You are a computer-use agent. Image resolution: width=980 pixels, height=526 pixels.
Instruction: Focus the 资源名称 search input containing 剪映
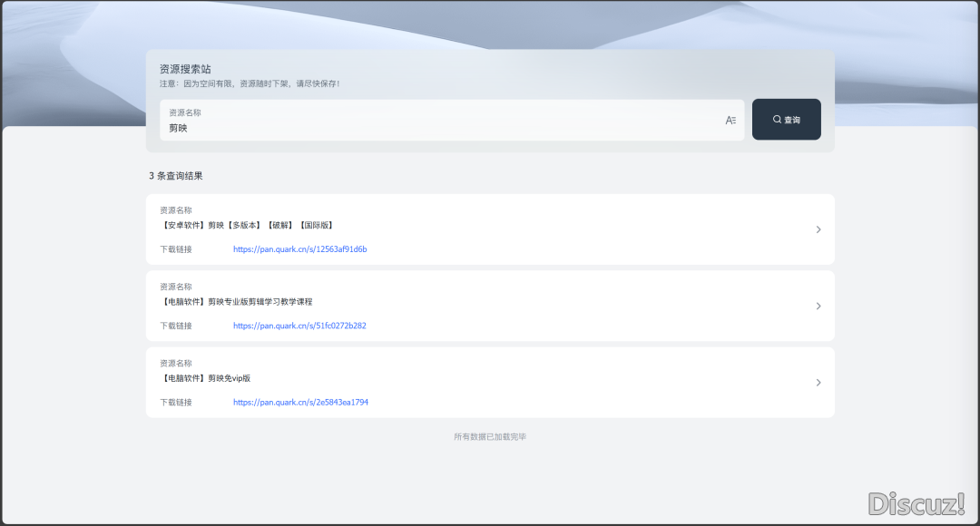[452, 120]
